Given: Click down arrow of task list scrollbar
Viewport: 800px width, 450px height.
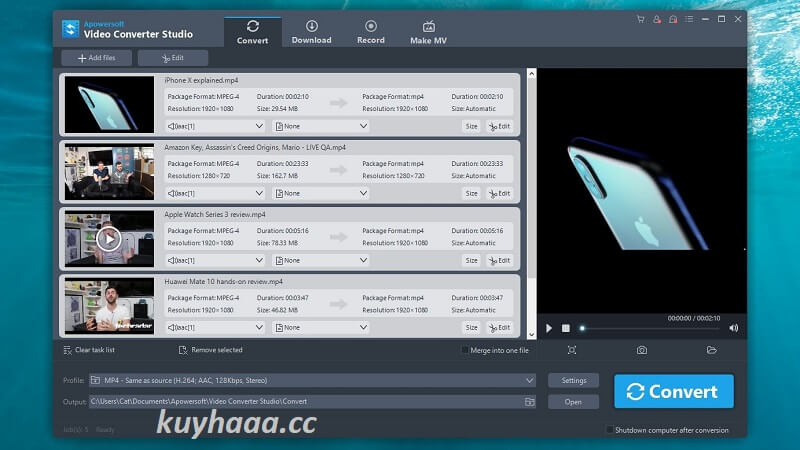Looking at the screenshot, I should [x=532, y=335].
